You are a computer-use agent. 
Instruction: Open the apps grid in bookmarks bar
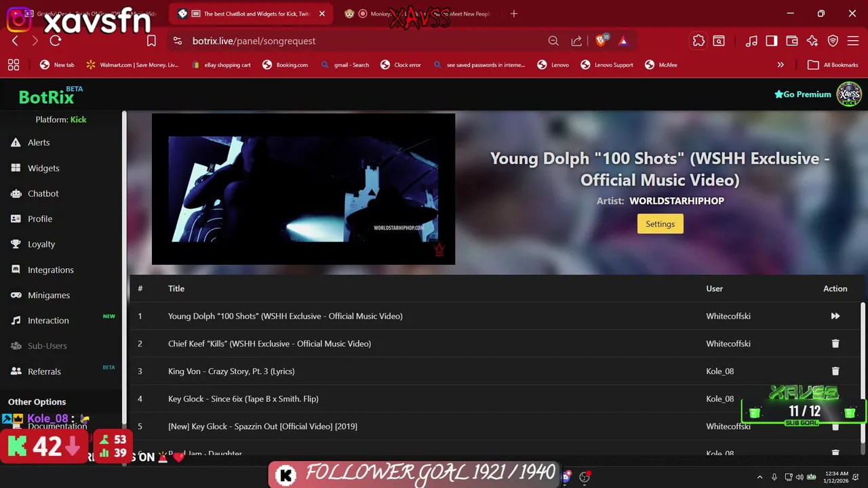(x=14, y=65)
